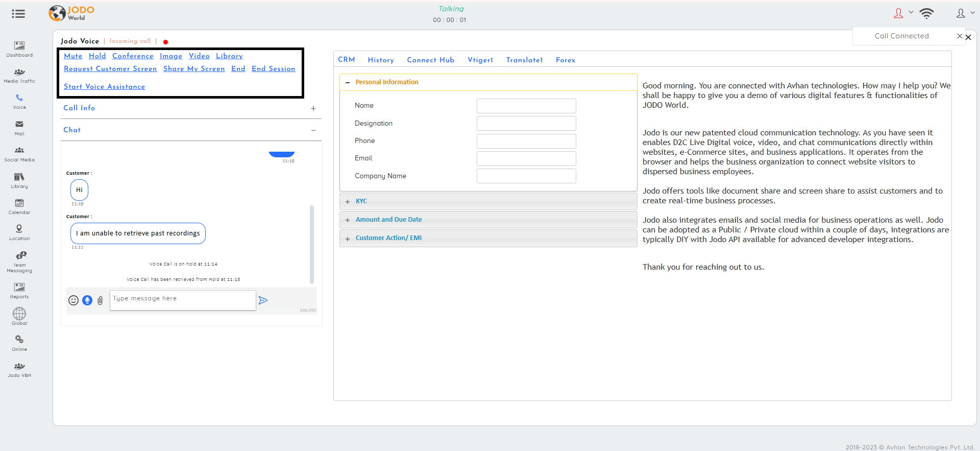This screenshot has height=451, width=980.
Task: Click the 'I am unable to retrieve past recordings' message
Action: [x=138, y=233]
